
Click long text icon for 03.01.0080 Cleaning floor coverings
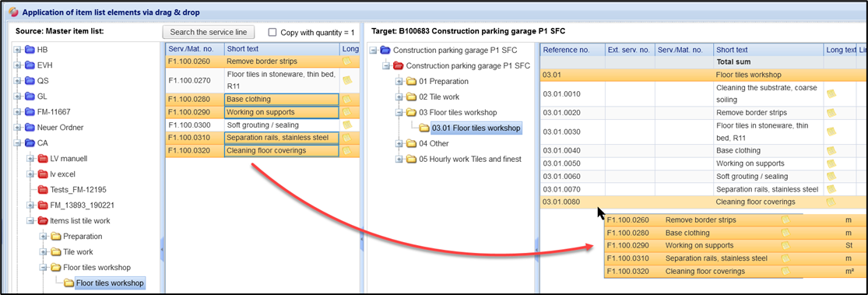[x=831, y=202]
